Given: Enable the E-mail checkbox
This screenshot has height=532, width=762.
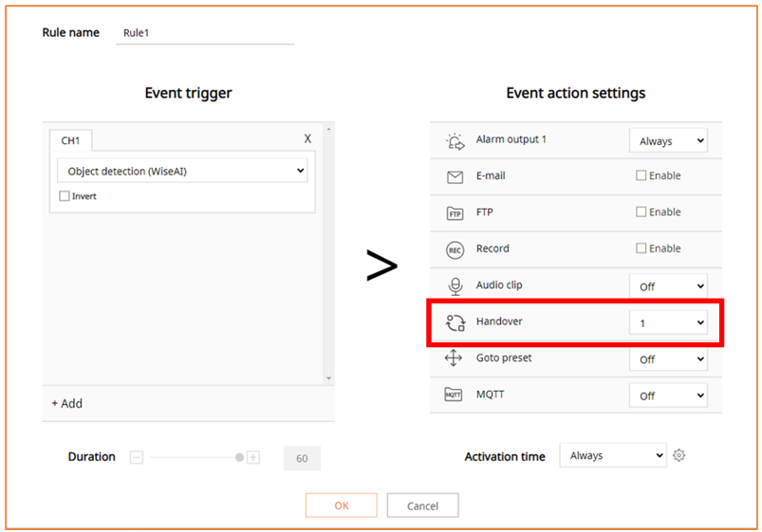Looking at the screenshot, I should tap(641, 175).
